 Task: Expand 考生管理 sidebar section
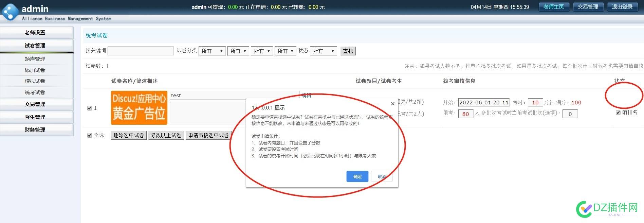pos(36,117)
